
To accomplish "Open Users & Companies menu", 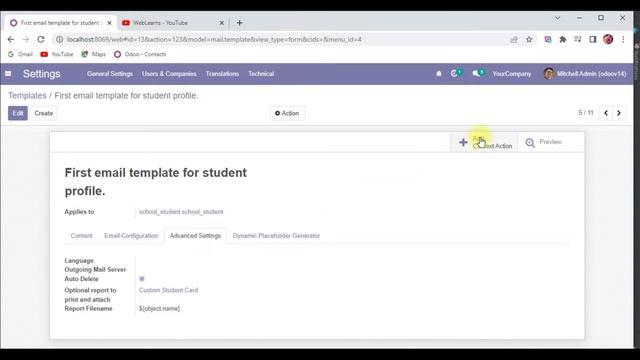I will click(x=169, y=74).
